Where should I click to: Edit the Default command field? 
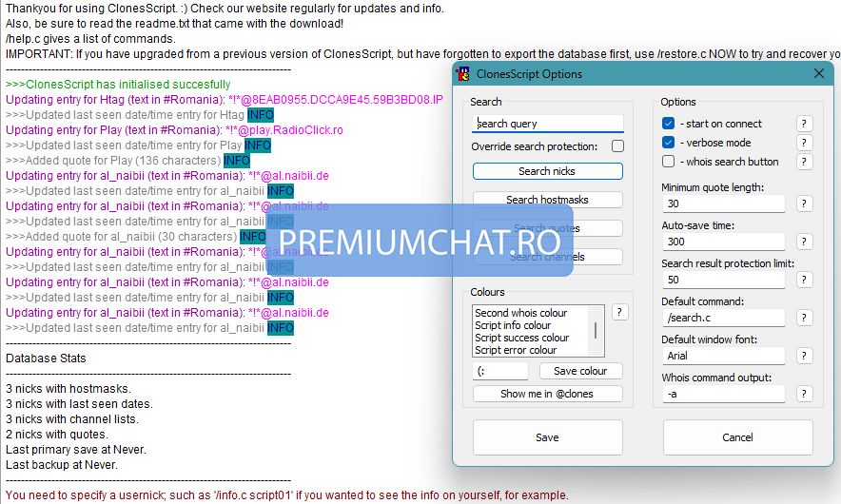[x=724, y=318]
